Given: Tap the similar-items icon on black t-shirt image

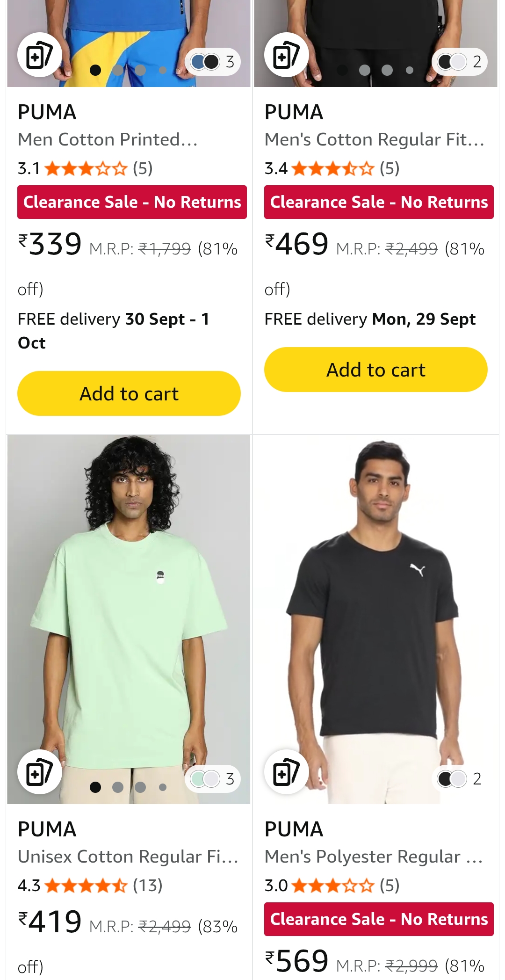Looking at the screenshot, I should [x=286, y=772].
